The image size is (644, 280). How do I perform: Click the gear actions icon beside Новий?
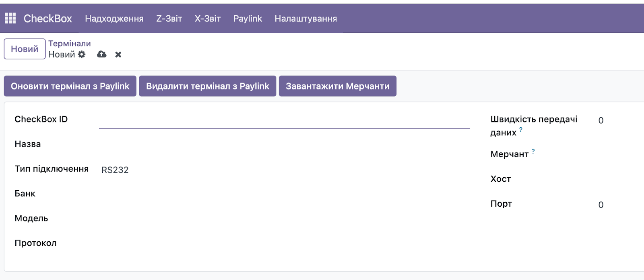pyautogui.click(x=82, y=54)
